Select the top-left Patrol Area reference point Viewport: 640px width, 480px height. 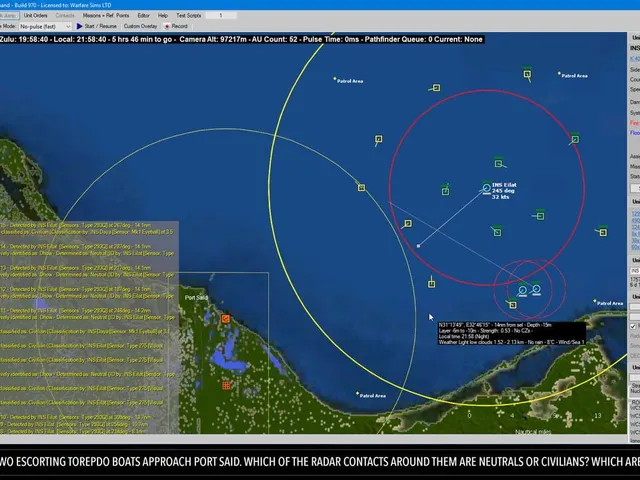coord(335,78)
